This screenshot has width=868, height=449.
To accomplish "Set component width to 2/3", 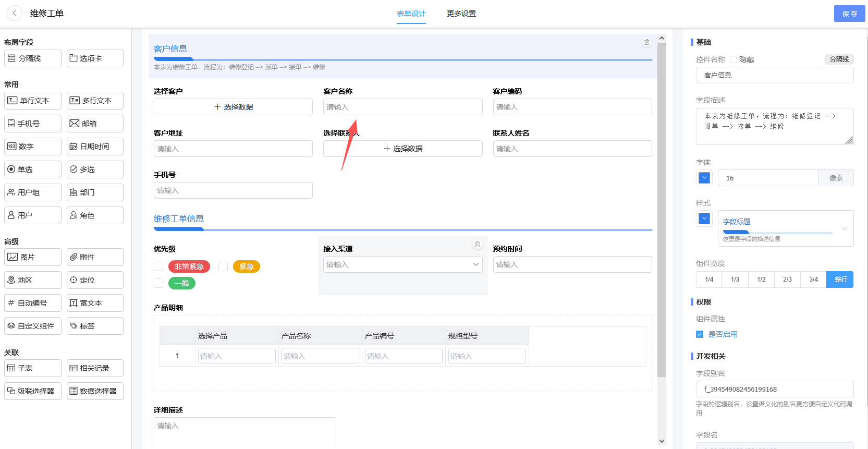I will 787,280.
